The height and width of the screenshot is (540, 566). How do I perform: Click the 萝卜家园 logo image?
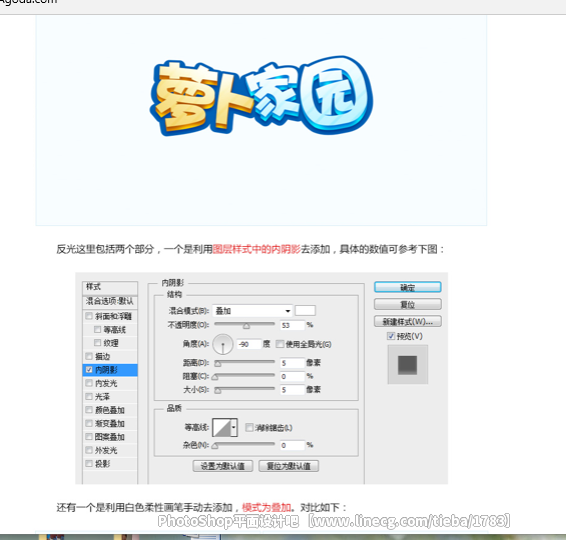click(261, 95)
